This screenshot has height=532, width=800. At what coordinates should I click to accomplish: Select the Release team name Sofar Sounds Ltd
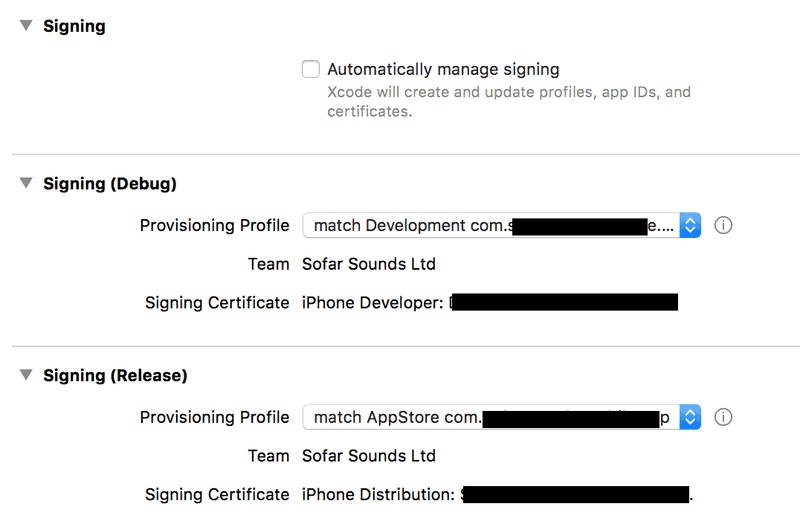click(369, 456)
